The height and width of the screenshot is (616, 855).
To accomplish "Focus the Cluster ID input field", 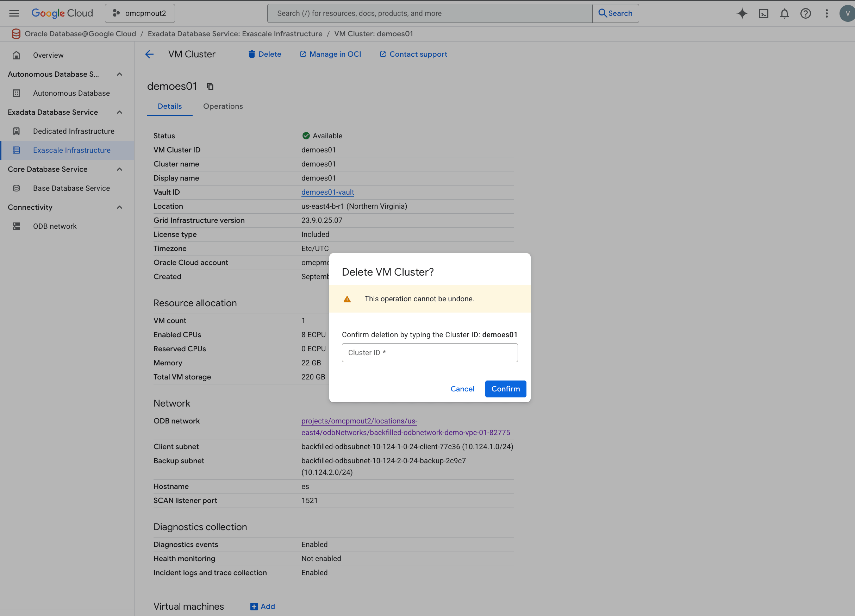I will pyautogui.click(x=429, y=353).
